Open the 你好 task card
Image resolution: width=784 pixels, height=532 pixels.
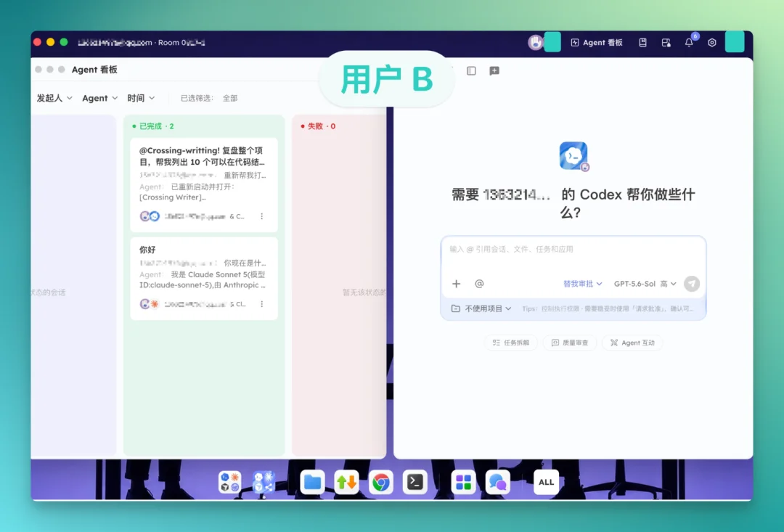click(204, 279)
